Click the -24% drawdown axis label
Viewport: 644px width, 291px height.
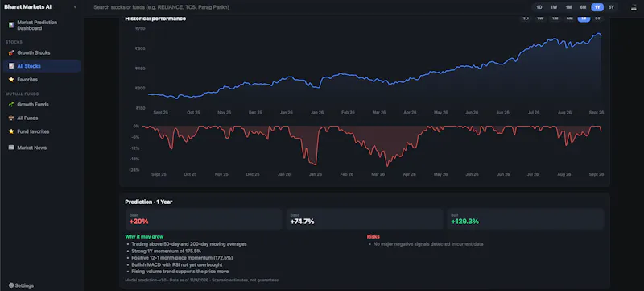point(135,170)
